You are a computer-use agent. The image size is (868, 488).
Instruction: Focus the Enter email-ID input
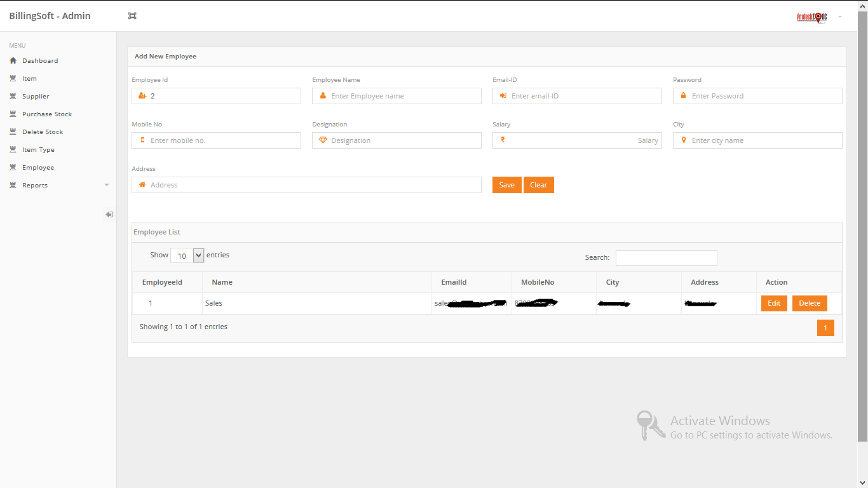coord(577,96)
